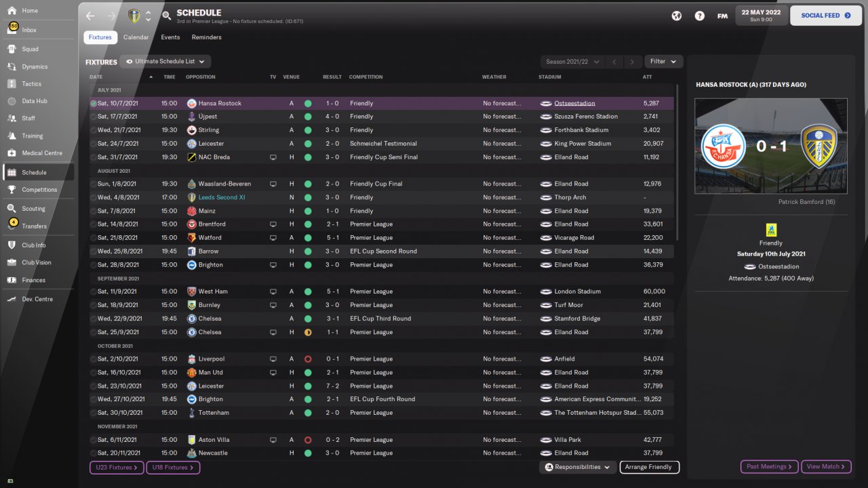Click the Hansa Rostock club badge in list

(192, 104)
